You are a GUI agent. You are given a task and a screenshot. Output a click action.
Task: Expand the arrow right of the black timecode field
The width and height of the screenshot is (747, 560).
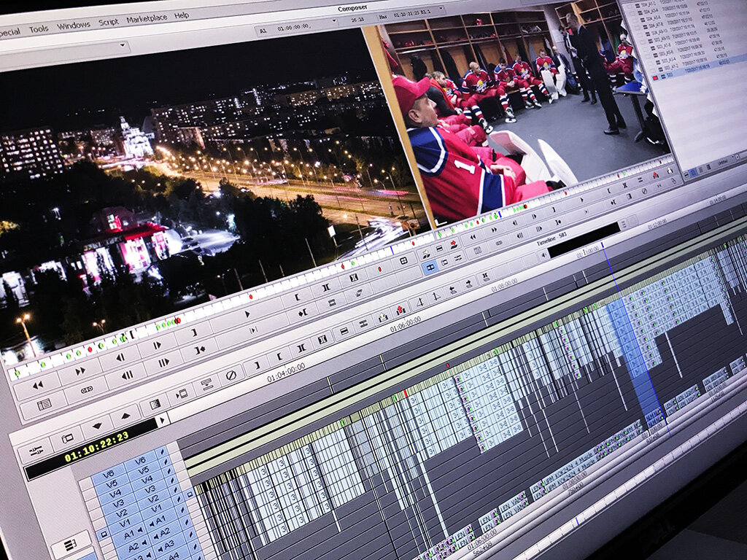click(x=163, y=420)
